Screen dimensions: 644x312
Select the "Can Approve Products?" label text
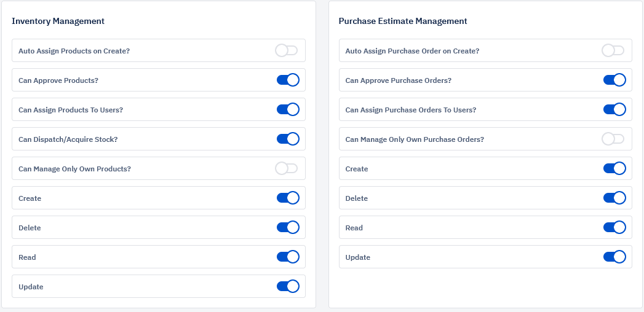pos(58,80)
